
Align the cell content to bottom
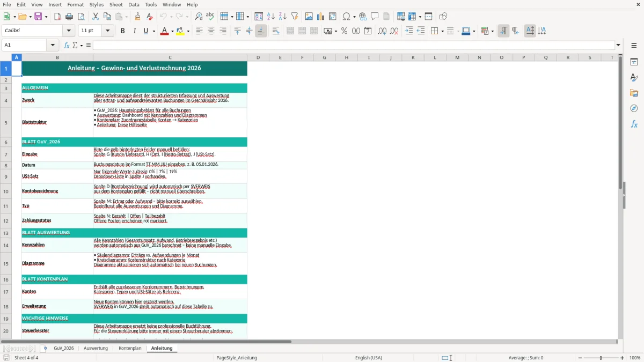point(261,31)
